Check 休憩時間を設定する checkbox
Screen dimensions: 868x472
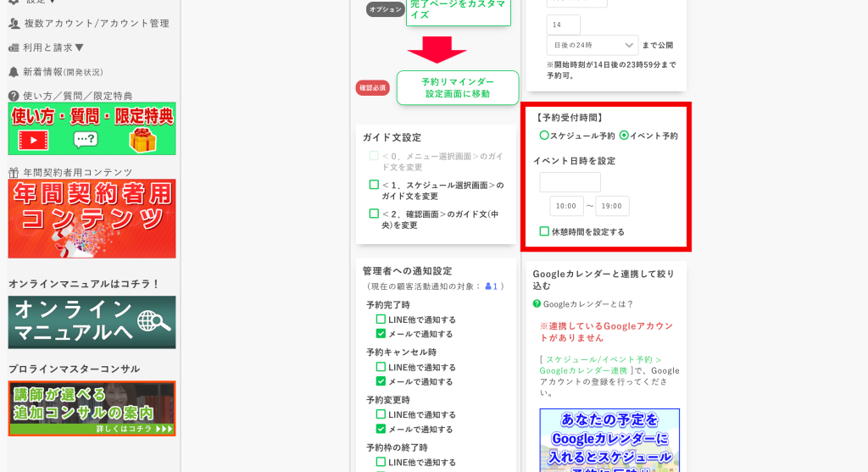[544, 231]
